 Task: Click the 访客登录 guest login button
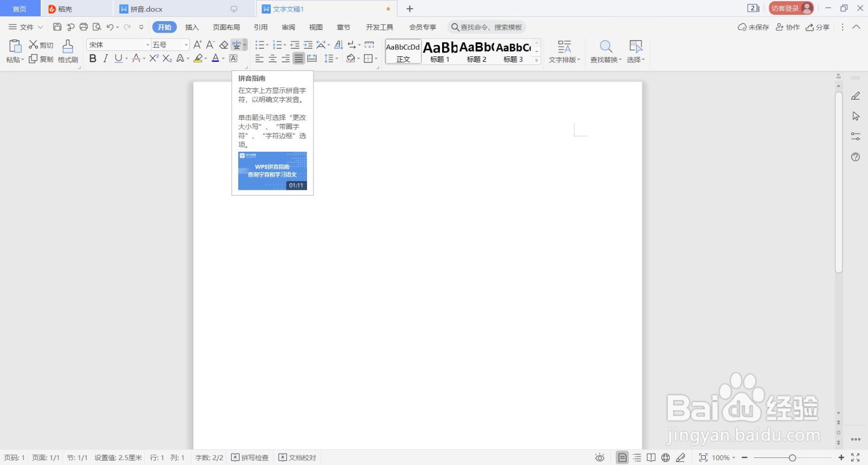pyautogui.click(x=790, y=8)
